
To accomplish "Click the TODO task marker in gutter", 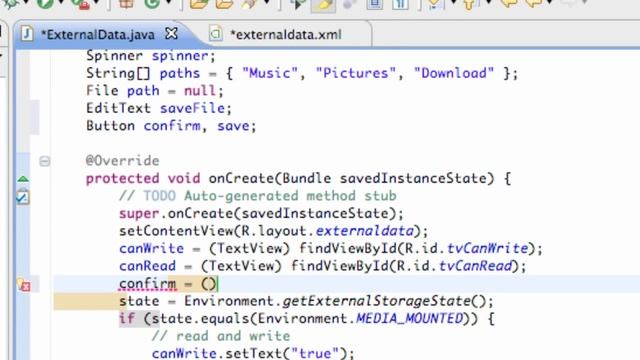I will [23, 197].
